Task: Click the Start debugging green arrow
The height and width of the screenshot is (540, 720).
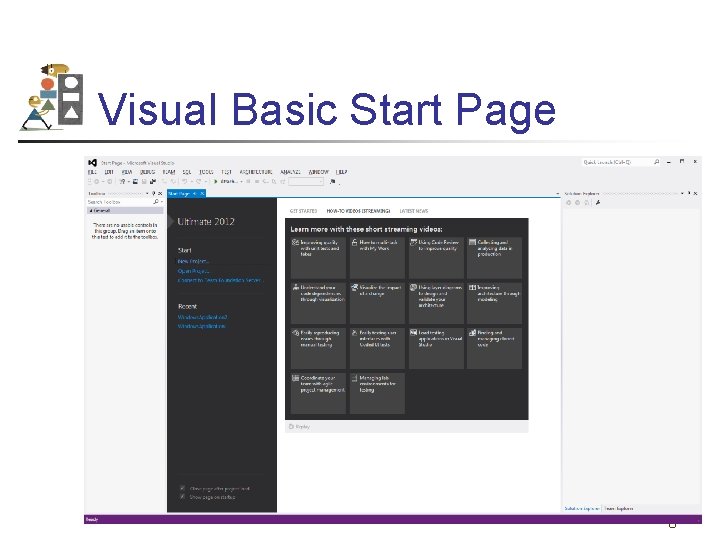Action: tap(215, 182)
